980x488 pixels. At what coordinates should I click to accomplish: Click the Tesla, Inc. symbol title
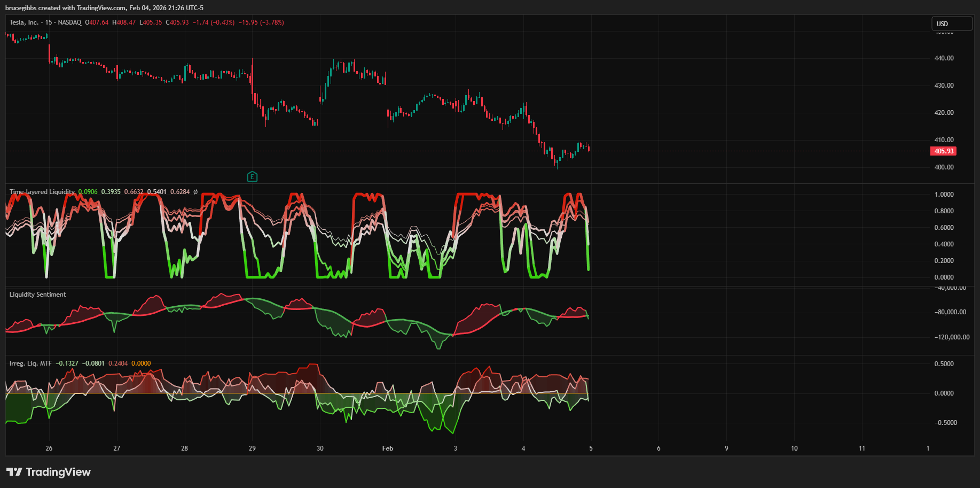[24, 22]
